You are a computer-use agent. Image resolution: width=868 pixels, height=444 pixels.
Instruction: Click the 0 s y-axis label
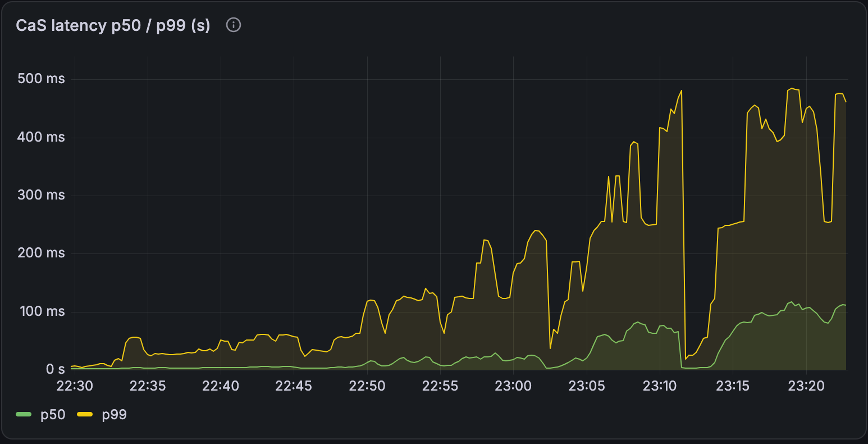[56, 370]
